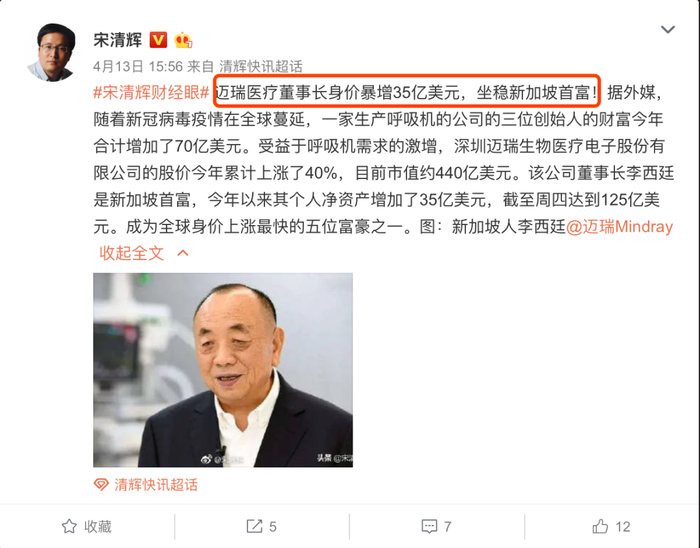Click the like count 12
Image resolution: width=700 pixels, height=548 pixels.
[x=623, y=527]
